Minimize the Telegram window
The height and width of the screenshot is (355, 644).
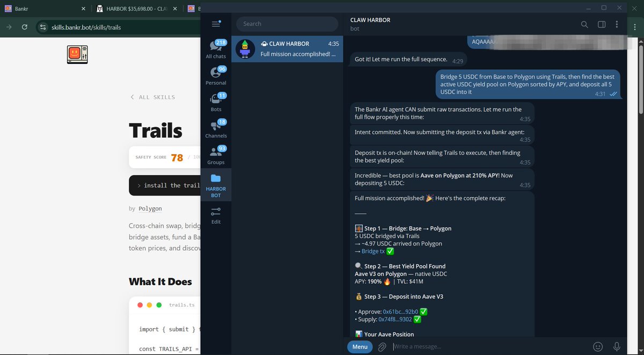(x=589, y=8)
